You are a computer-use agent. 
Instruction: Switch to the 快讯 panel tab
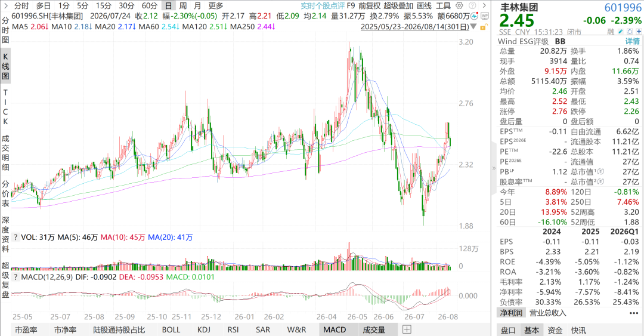click(x=578, y=330)
